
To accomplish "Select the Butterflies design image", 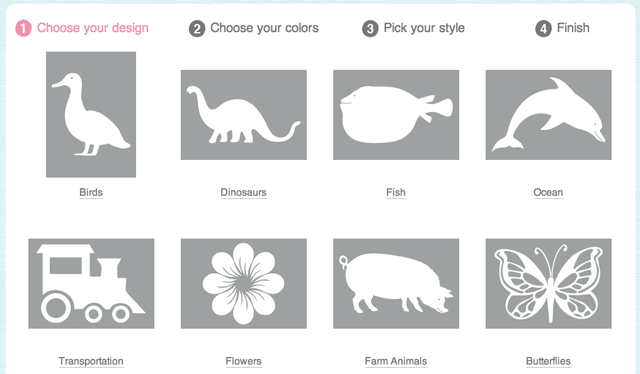I will coord(549,284).
